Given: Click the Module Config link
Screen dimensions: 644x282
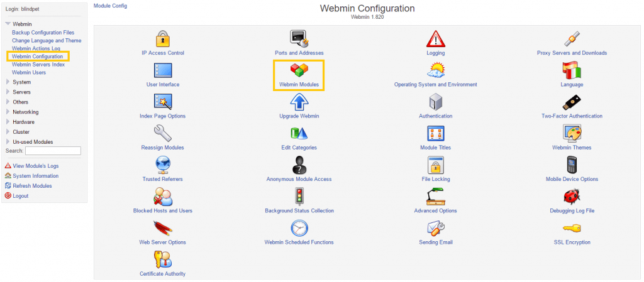Looking at the screenshot, I should [111, 6].
